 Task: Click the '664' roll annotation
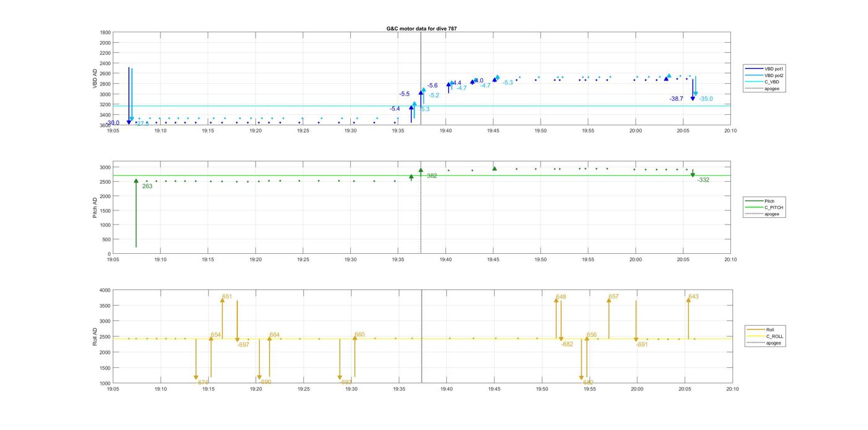[x=275, y=335]
